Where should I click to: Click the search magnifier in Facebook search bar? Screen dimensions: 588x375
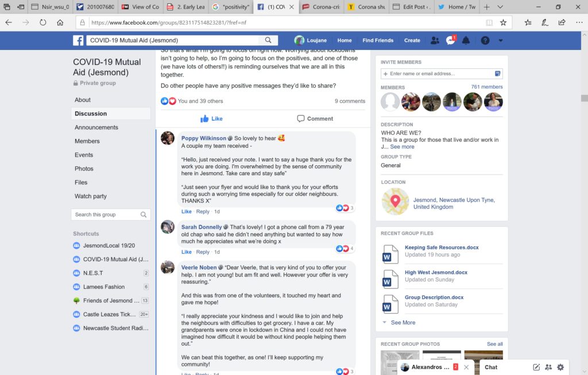[268, 40]
